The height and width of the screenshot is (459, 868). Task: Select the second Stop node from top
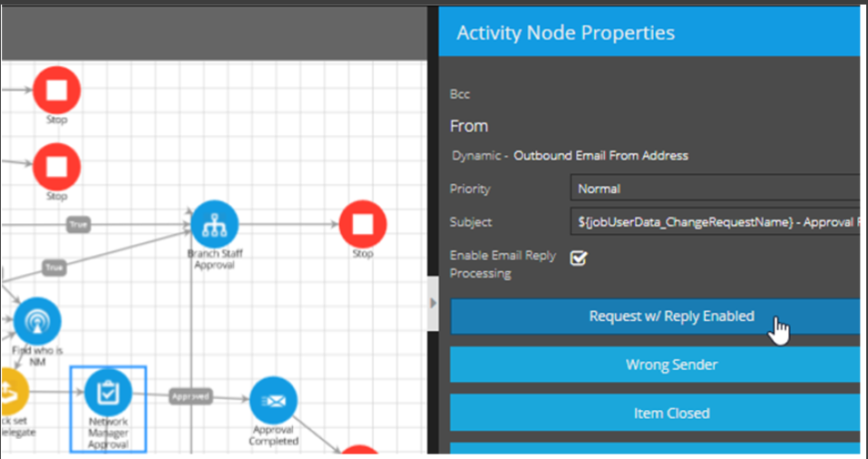(x=56, y=167)
